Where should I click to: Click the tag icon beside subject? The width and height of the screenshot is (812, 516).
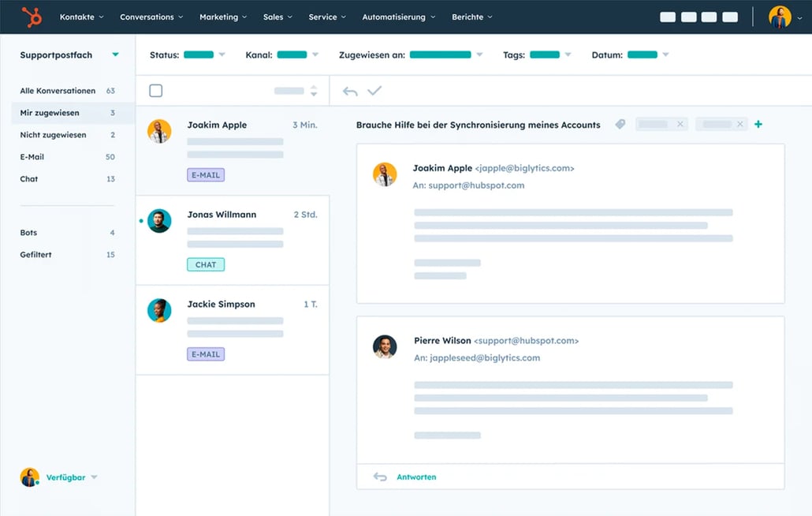point(620,125)
